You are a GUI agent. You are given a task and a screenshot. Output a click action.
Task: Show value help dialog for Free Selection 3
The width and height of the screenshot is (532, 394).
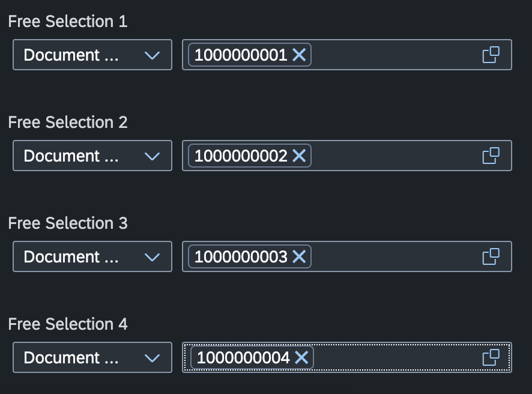[x=491, y=256]
